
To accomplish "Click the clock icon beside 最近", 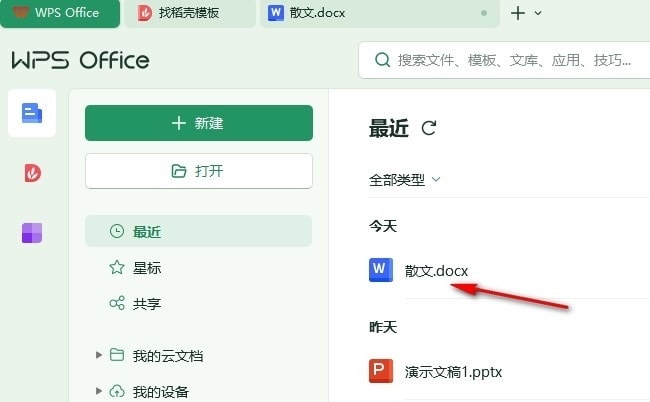I will (117, 231).
